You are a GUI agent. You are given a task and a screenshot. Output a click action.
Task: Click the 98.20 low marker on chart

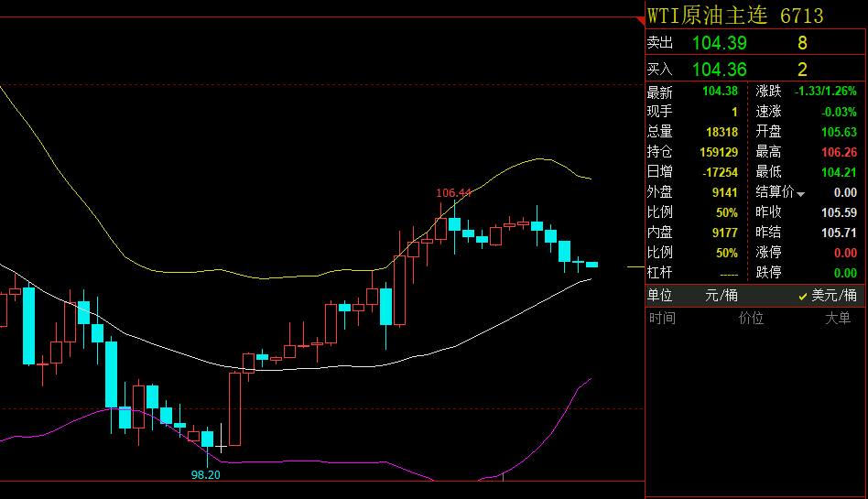pyautogui.click(x=205, y=474)
